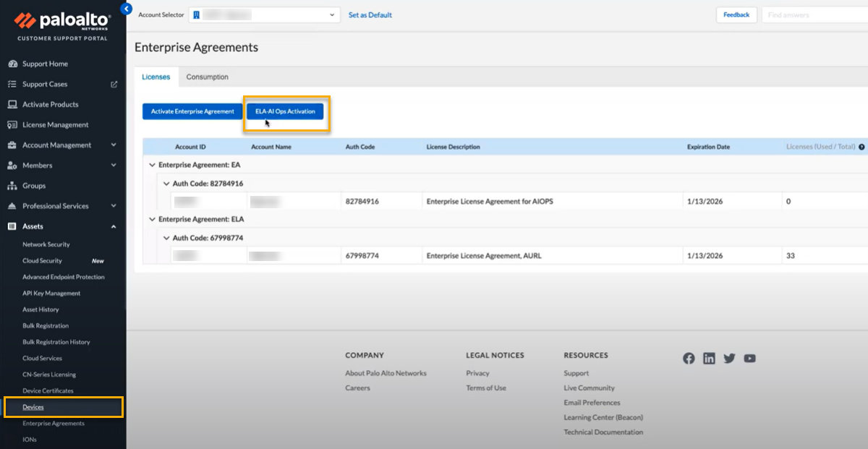Viewport: 868px width, 449px height.
Task: Focus the Find answers search field
Action: [814, 14]
